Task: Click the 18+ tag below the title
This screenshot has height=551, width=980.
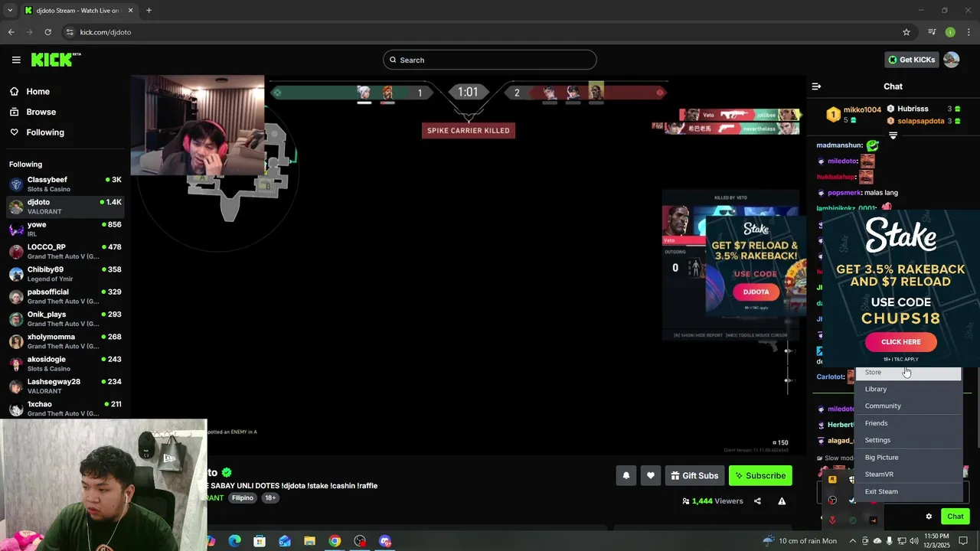Action: point(270,498)
